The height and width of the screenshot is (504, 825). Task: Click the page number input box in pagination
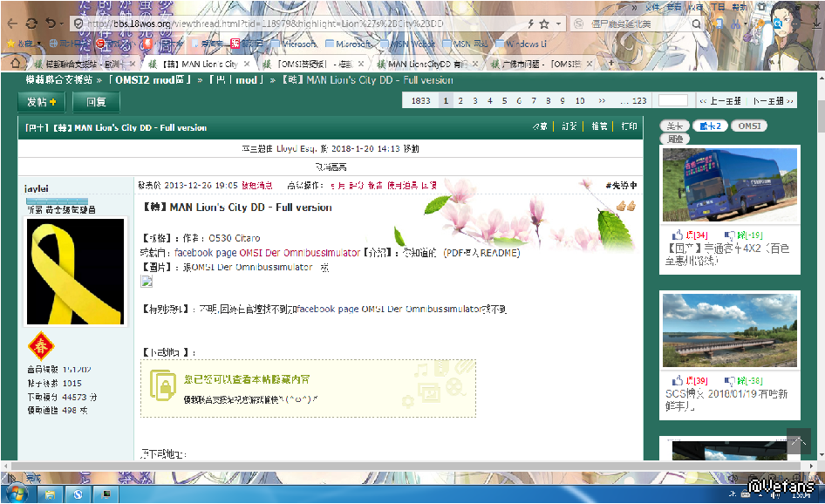[x=673, y=100]
